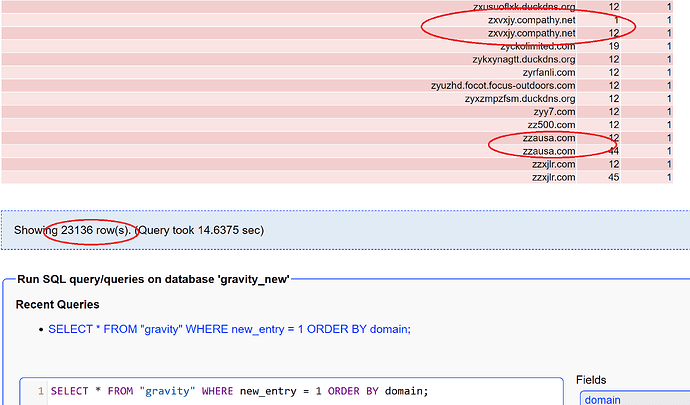
Task: Click the zyrfanli.com domain entry
Action: [543, 72]
